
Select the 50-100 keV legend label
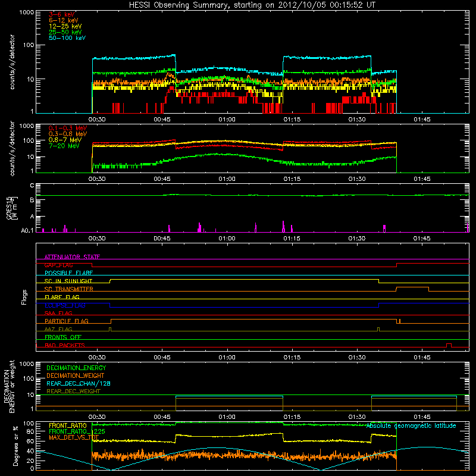pos(67,38)
